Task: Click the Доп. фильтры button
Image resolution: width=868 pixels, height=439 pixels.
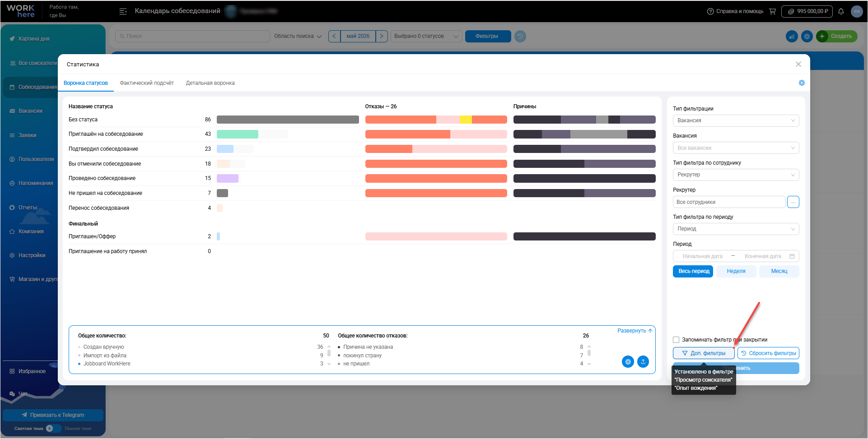Action: coord(704,353)
